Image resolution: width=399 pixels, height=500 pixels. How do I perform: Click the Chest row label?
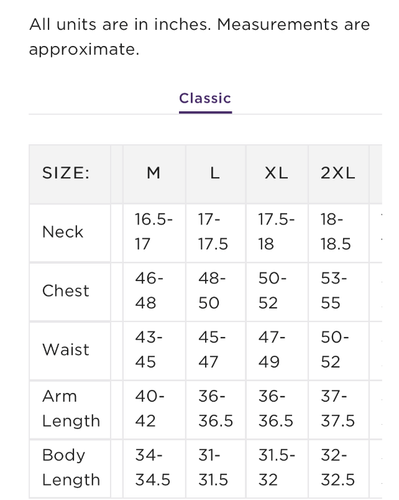click(x=70, y=292)
